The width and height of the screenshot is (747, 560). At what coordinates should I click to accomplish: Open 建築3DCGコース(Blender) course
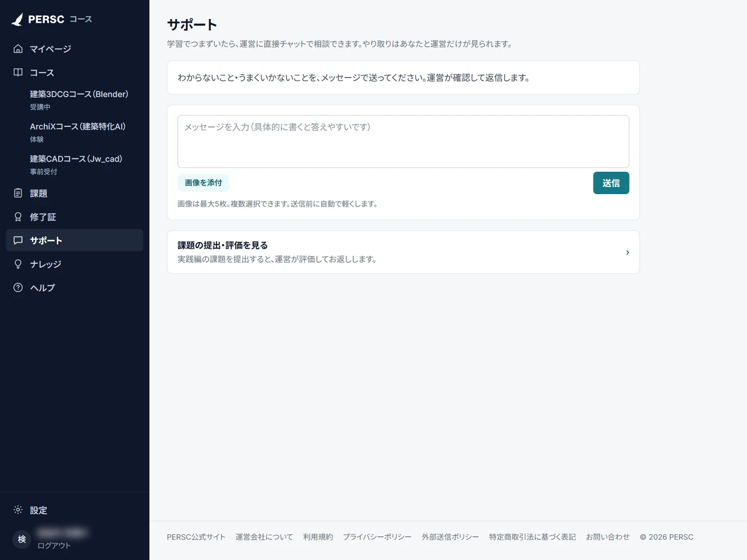[79, 94]
